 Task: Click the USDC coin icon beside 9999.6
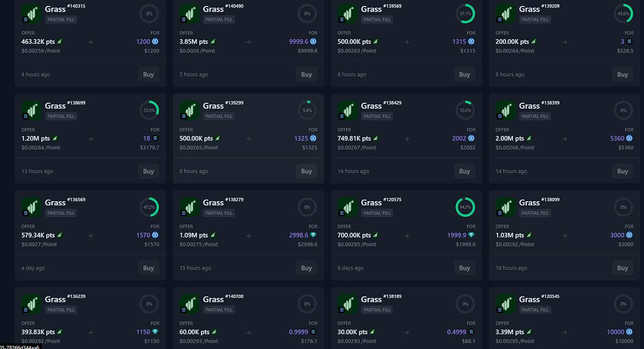pos(313,41)
